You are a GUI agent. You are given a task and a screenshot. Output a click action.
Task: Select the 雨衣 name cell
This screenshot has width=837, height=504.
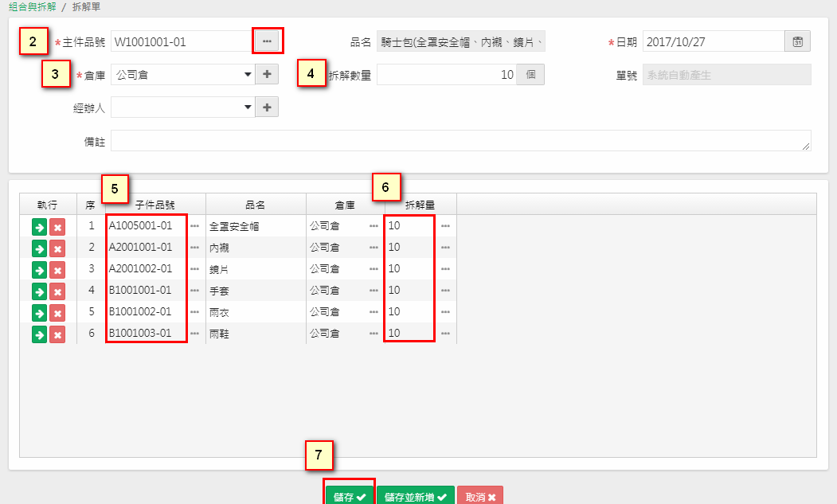coord(256,311)
